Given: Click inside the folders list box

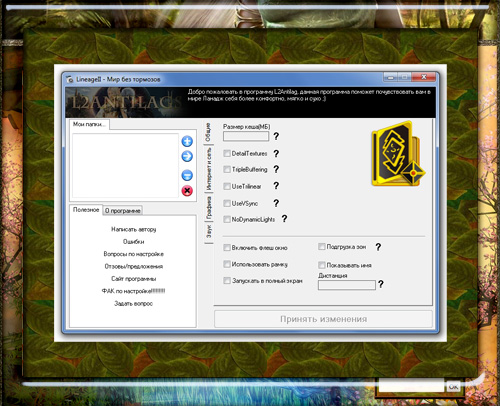Looking at the screenshot, I should (125, 165).
